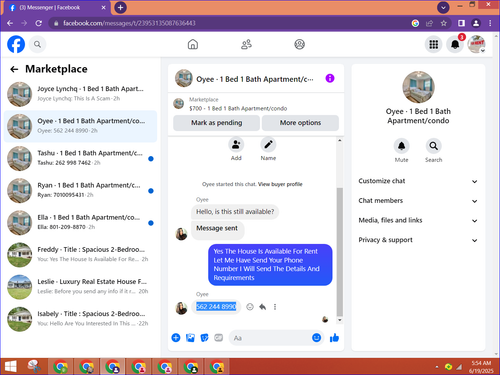Click Mark as pending button
The width and height of the screenshot is (500, 375).
(216, 123)
